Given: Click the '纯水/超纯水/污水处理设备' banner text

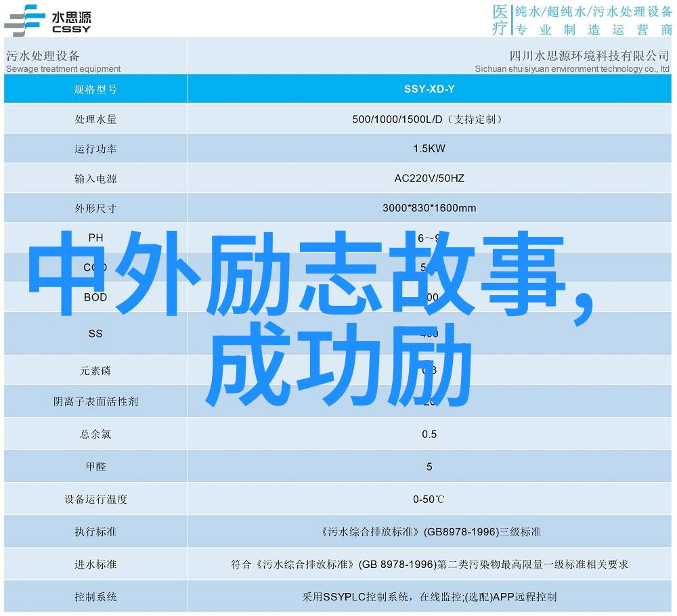Looking at the screenshot, I should pyautogui.click(x=594, y=12).
